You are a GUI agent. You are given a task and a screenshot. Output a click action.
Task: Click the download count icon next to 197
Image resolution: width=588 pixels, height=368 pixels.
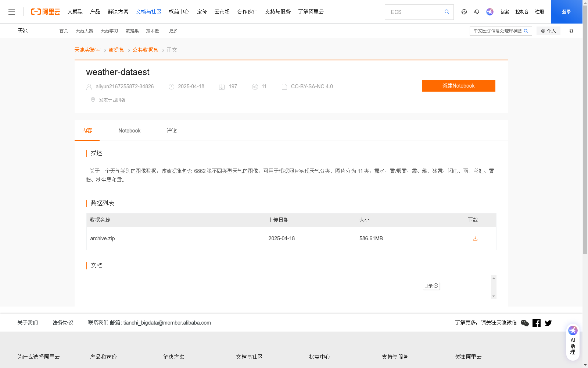click(222, 87)
